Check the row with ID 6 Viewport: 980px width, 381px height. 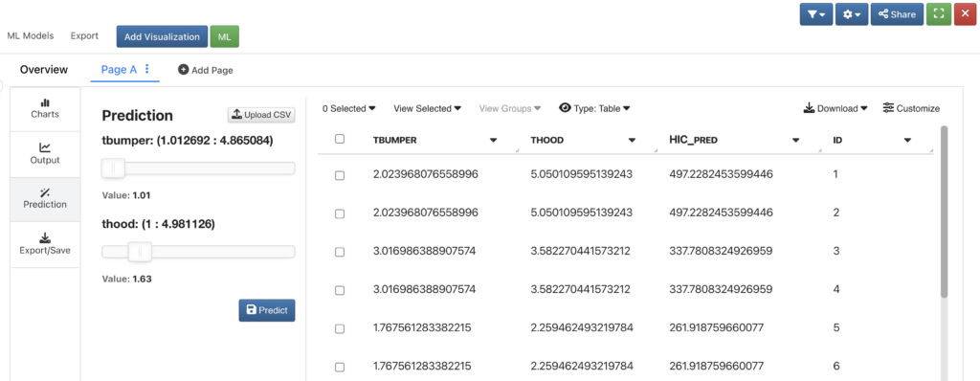[x=340, y=367]
